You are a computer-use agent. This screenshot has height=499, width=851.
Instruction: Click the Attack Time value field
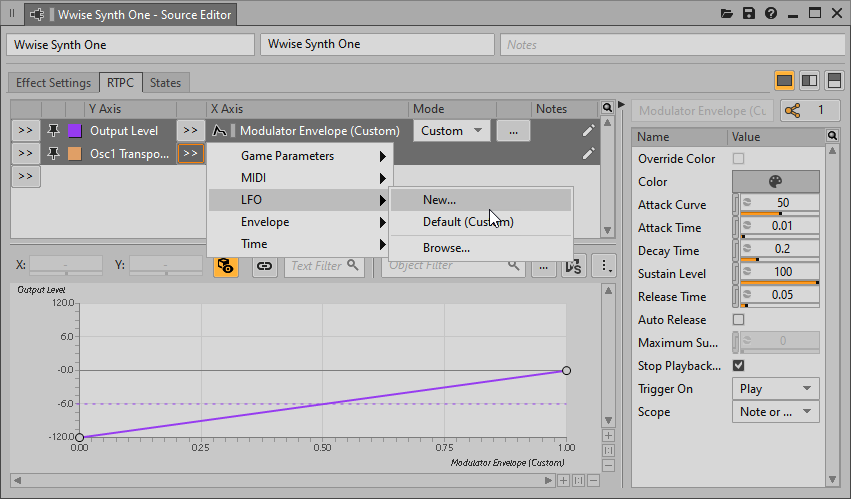(780, 226)
